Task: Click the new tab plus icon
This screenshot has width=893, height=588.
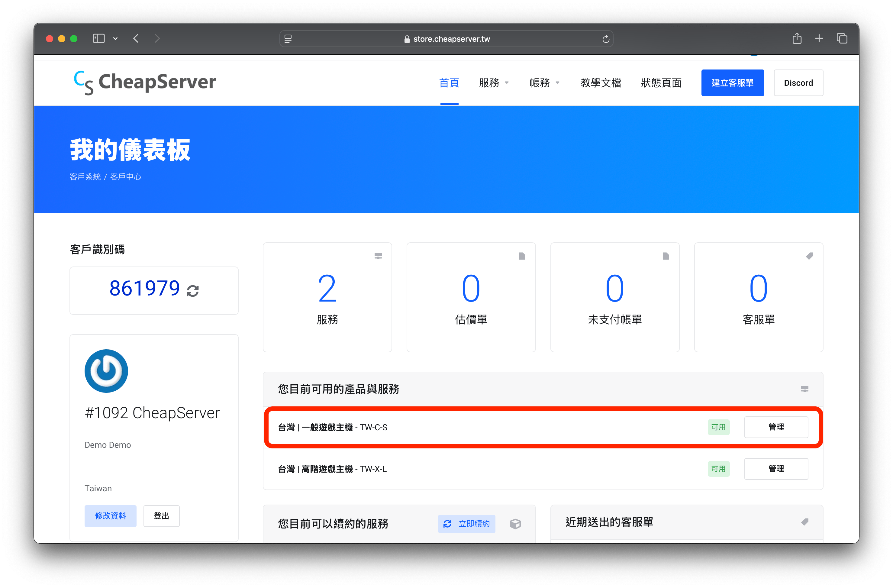Action: click(819, 39)
